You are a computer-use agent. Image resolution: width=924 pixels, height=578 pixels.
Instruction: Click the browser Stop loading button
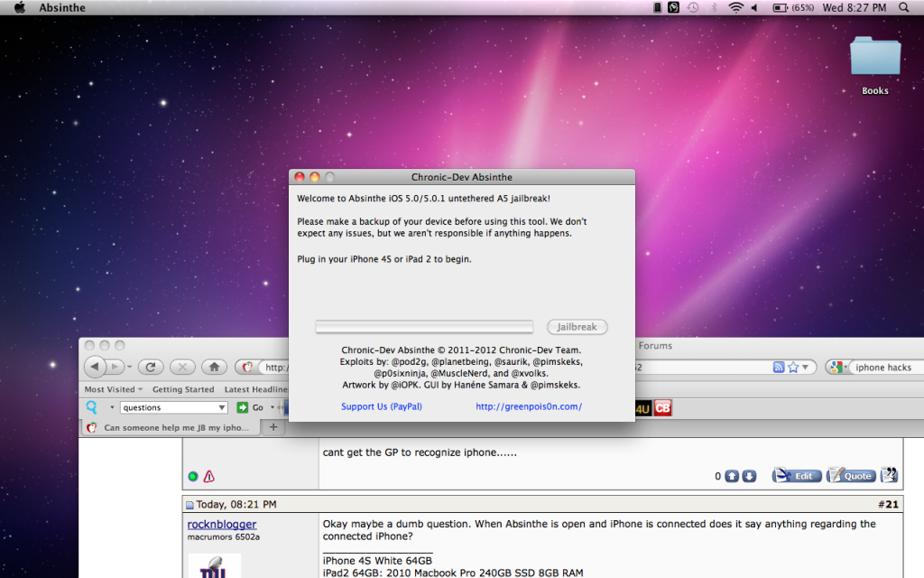pos(182,367)
